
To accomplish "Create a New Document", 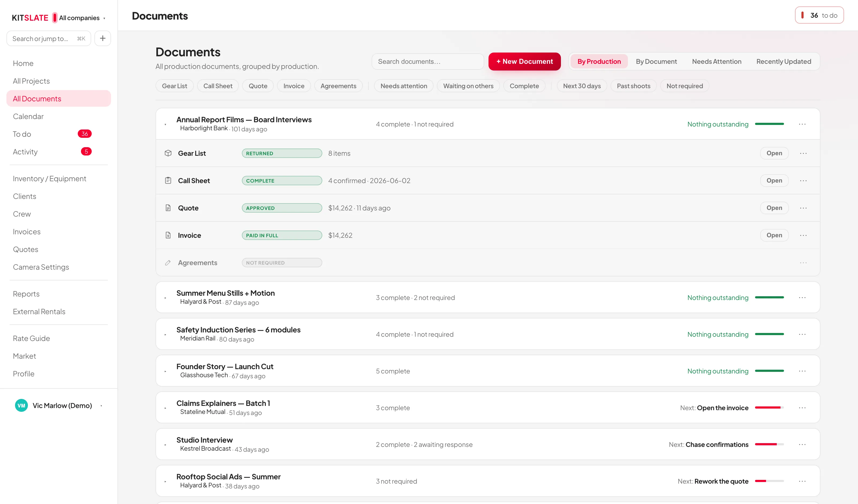I will [524, 61].
